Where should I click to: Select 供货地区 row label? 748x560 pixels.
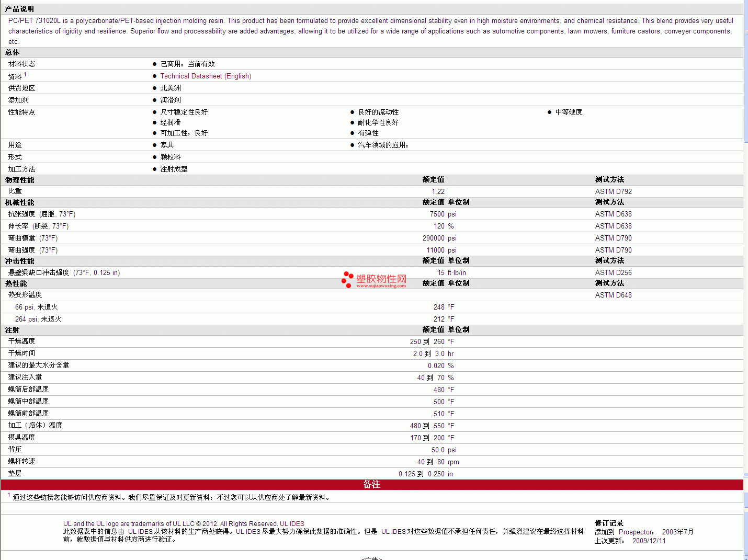pos(21,88)
